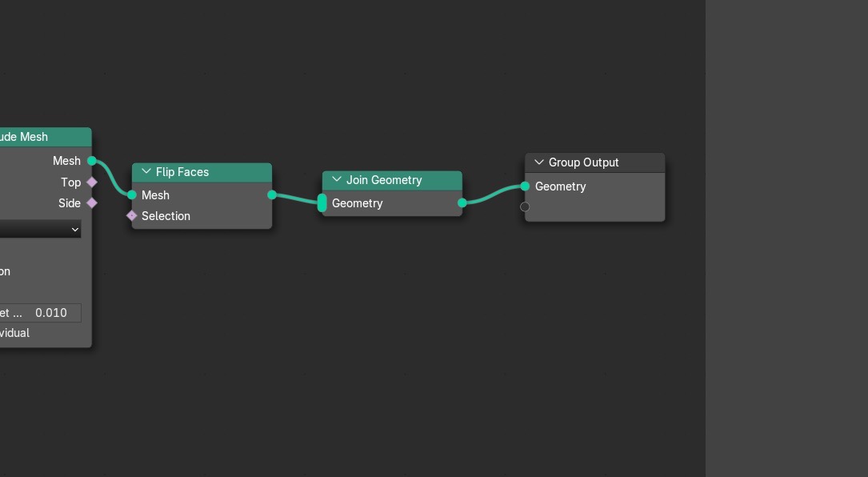Collapse the Group Output node
Image resolution: width=868 pixels, height=477 pixels.
point(538,162)
